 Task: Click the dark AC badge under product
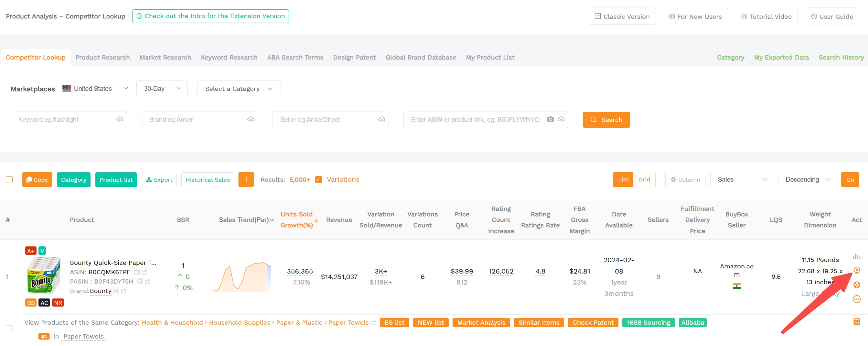(44, 303)
